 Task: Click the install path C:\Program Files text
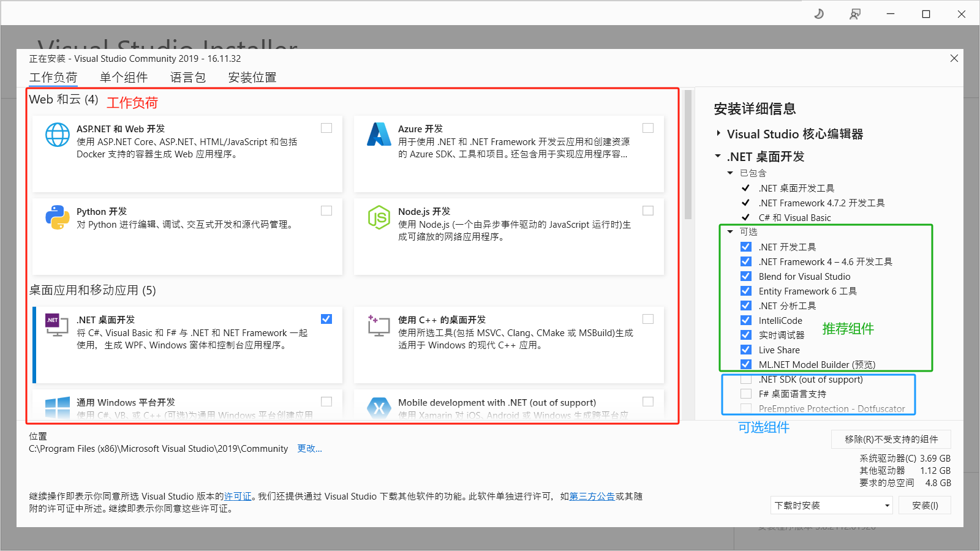pos(158,449)
